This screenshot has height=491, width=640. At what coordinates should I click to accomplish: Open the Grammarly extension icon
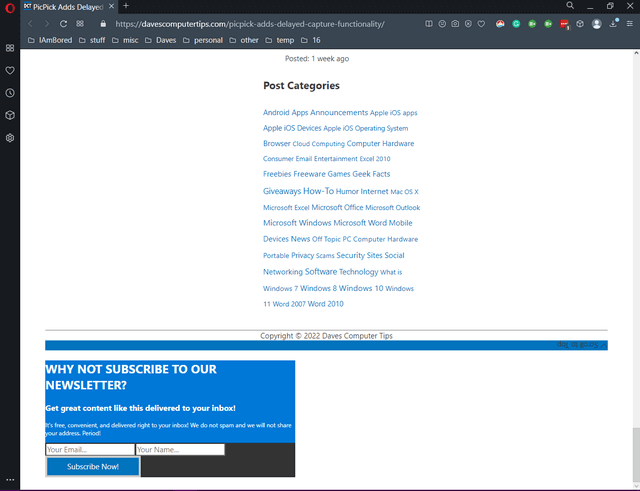coord(516,24)
